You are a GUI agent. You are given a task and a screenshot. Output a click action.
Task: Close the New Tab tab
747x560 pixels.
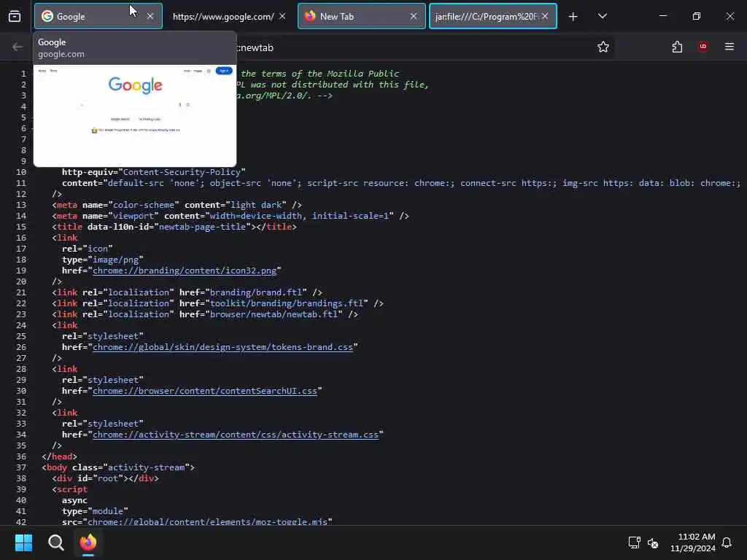coord(414,16)
